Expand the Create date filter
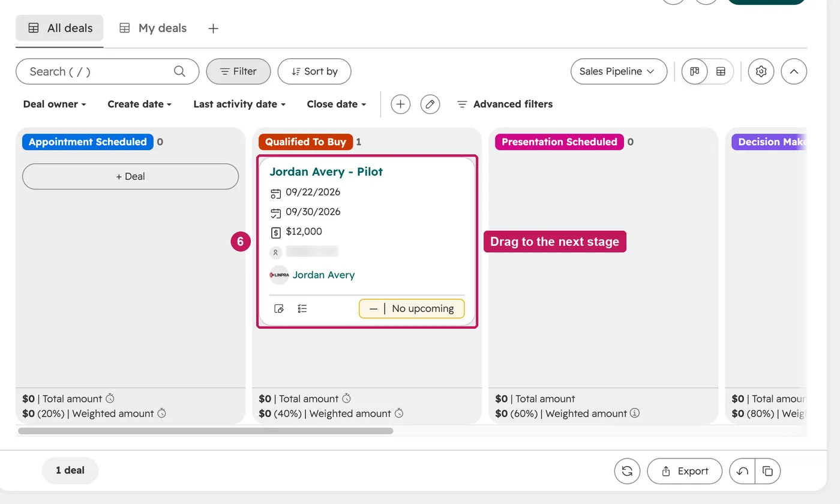This screenshot has width=840, height=504. pos(140,104)
